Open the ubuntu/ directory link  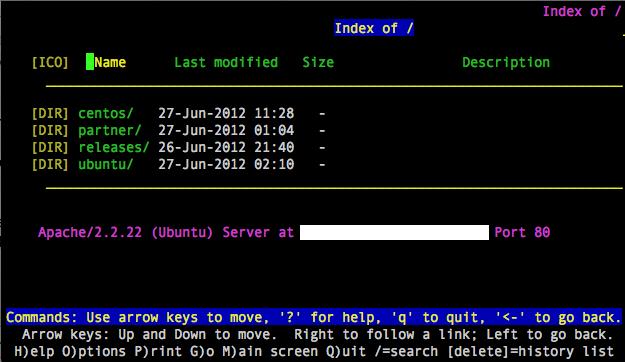coord(106,164)
